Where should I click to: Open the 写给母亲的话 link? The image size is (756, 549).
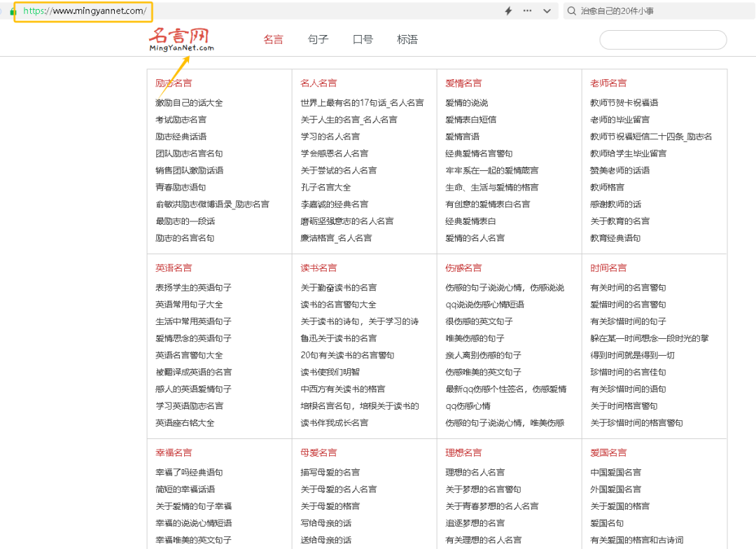[x=326, y=523]
